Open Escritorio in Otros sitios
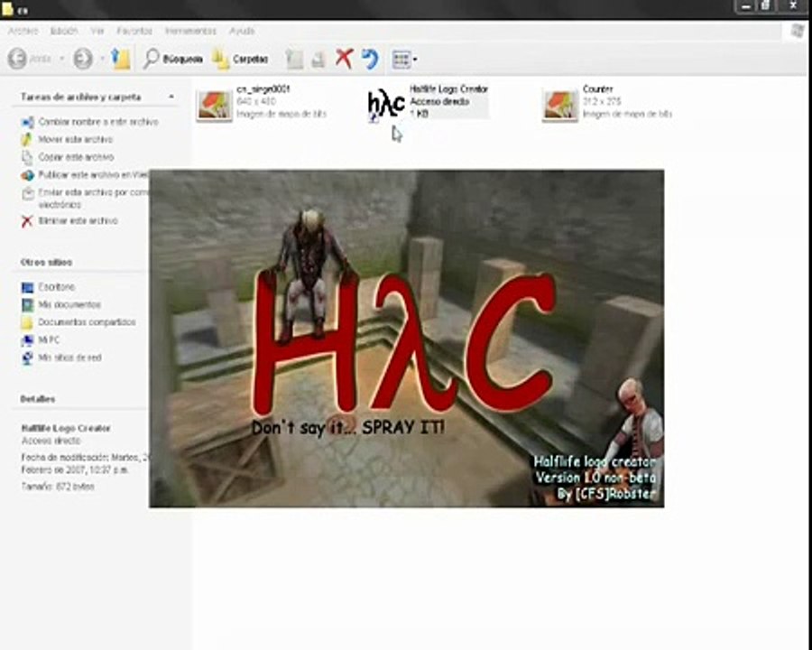Viewport: 812px width, 650px height. 57,287
